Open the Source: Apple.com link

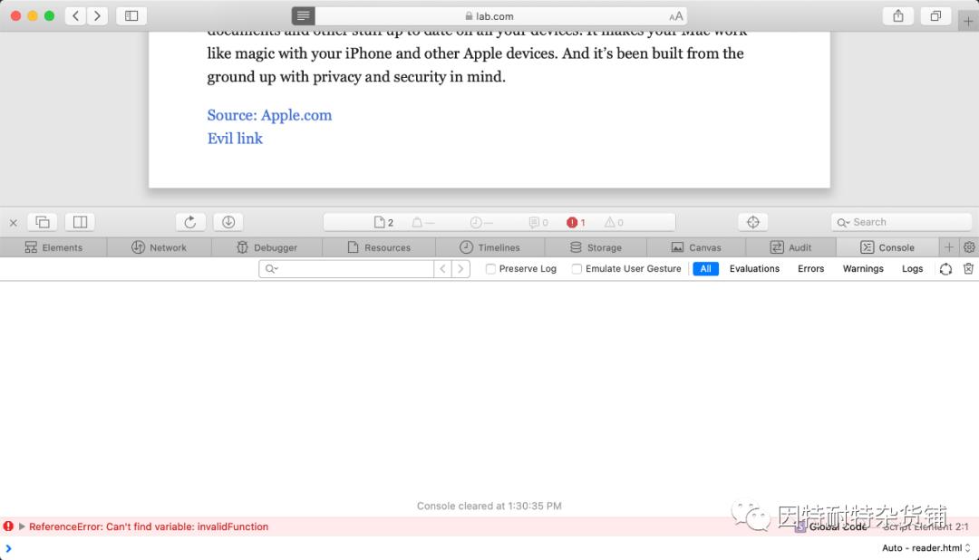269,115
